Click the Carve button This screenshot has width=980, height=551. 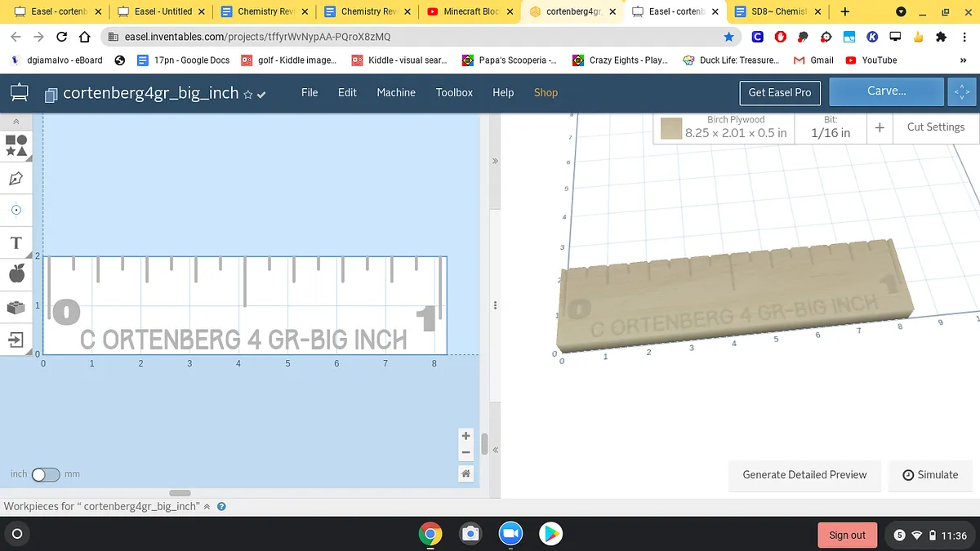(886, 91)
